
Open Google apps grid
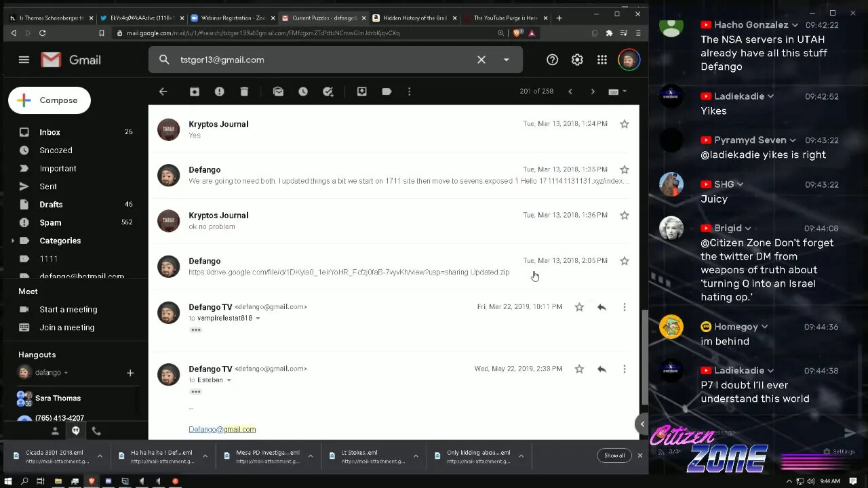click(x=602, y=60)
